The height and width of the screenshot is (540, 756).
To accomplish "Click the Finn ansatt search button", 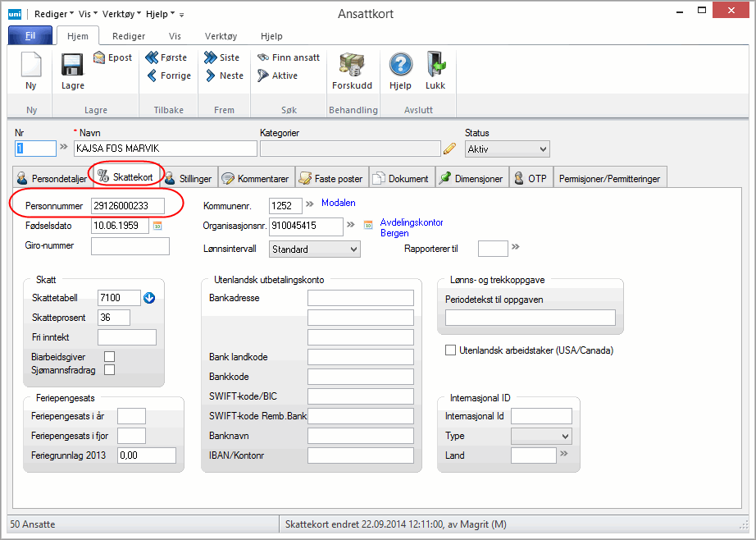I will 289,57.
